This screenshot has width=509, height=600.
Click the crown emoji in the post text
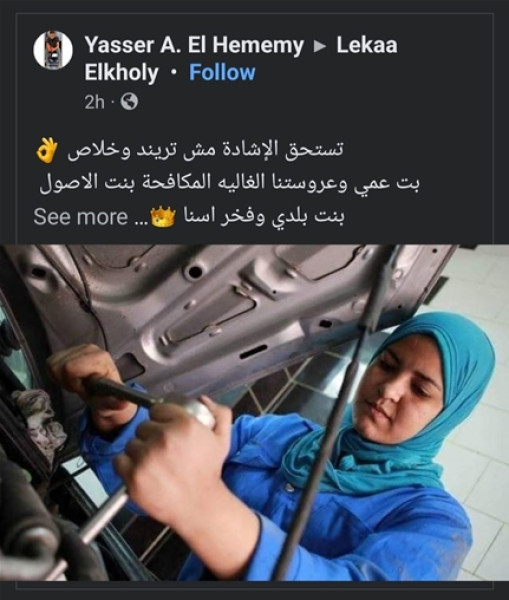[163, 217]
